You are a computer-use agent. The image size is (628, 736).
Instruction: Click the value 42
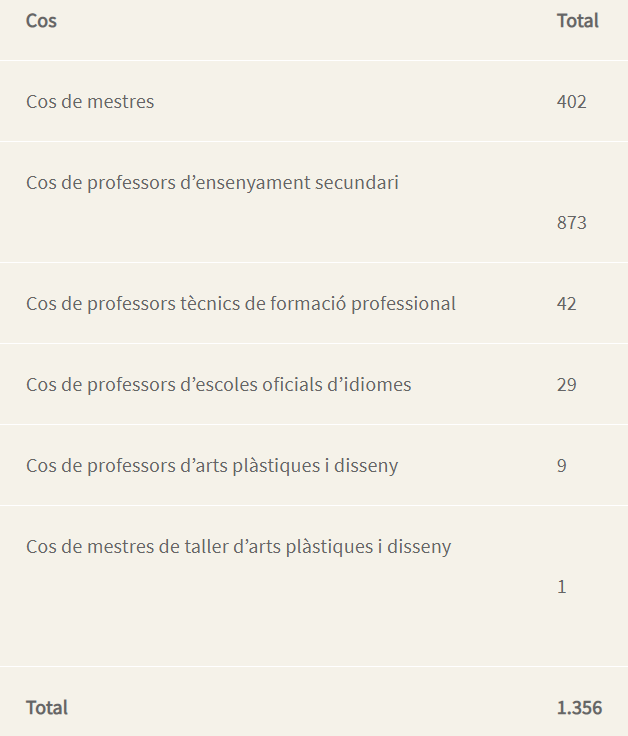(x=567, y=304)
